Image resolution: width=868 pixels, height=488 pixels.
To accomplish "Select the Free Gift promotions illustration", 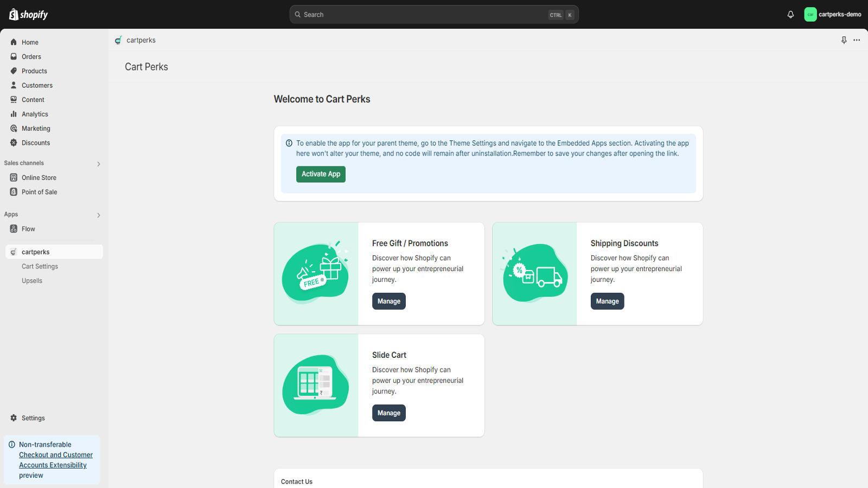I will 316,274.
